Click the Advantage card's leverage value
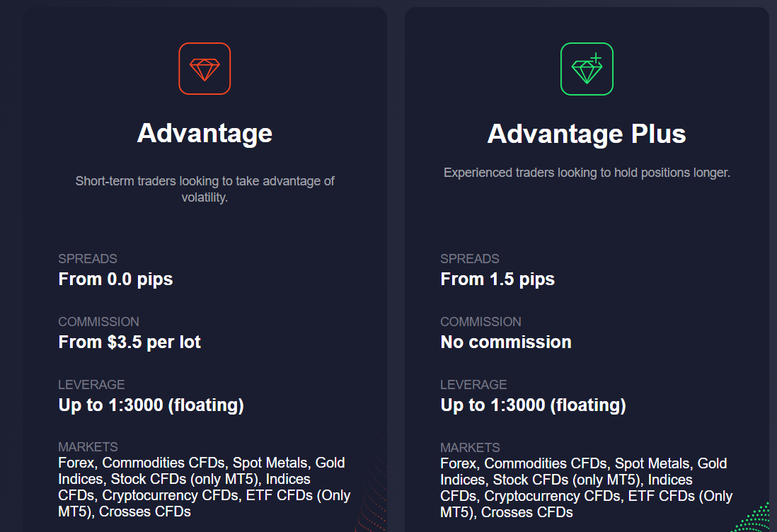The image size is (777, 532). tap(151, 405)
